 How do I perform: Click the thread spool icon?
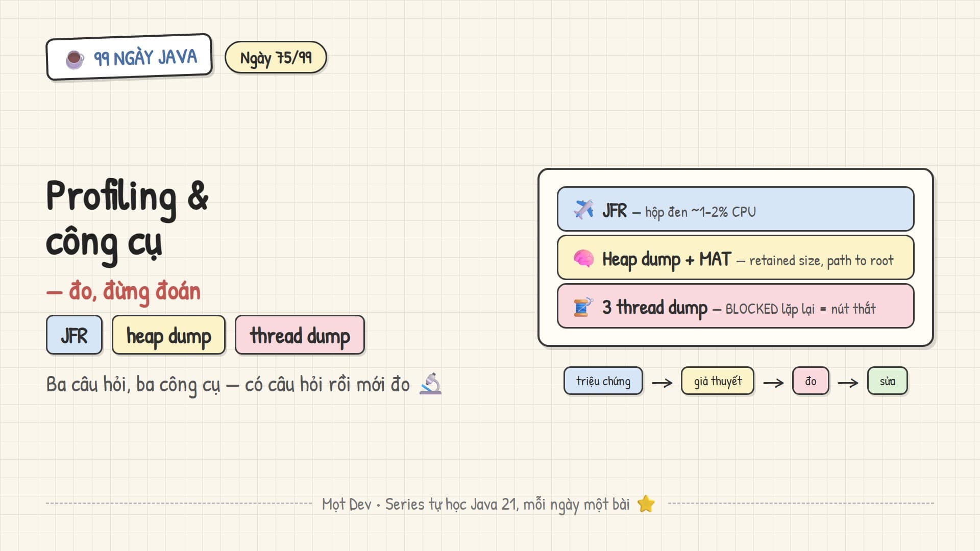tap(583, 307)
